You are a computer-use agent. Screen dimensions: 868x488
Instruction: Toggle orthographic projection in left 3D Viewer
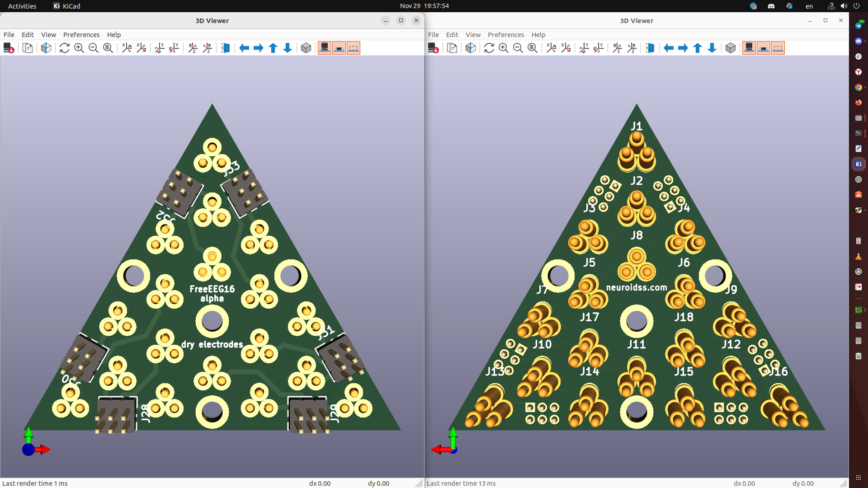[x=306, y=48]
